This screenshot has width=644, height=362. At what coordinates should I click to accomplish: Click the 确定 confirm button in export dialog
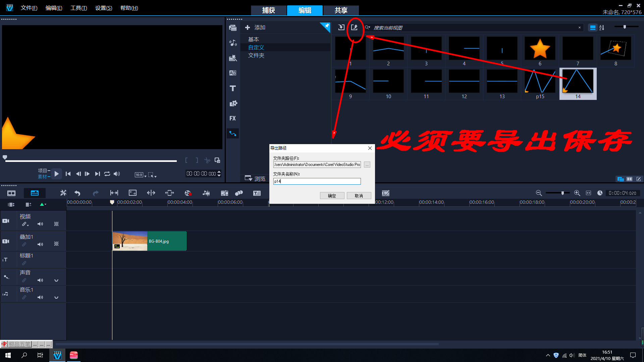coord(331,195)
